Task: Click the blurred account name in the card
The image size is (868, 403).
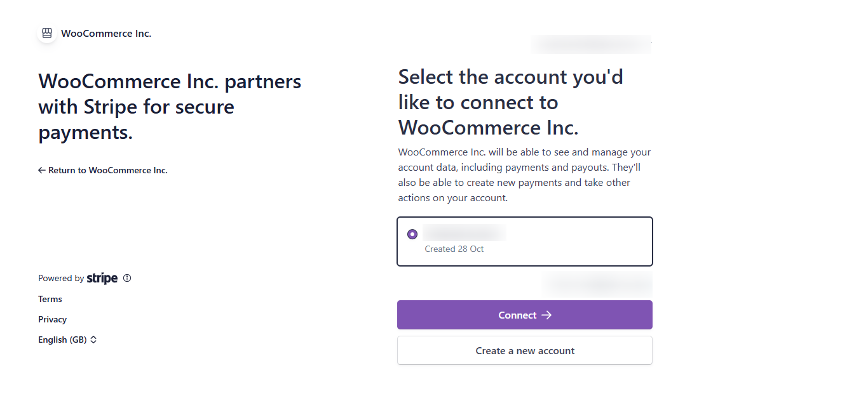Action: (x=464, y=233)
